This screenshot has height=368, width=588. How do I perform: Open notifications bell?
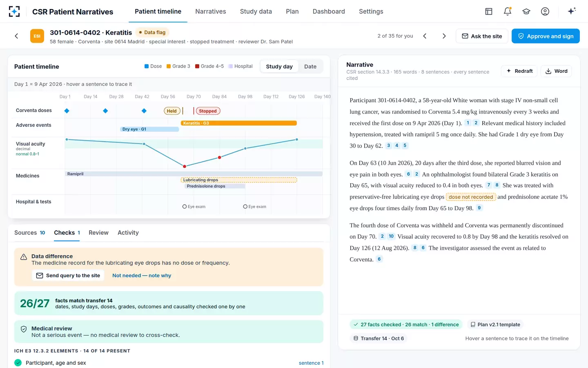pos(508,11)
